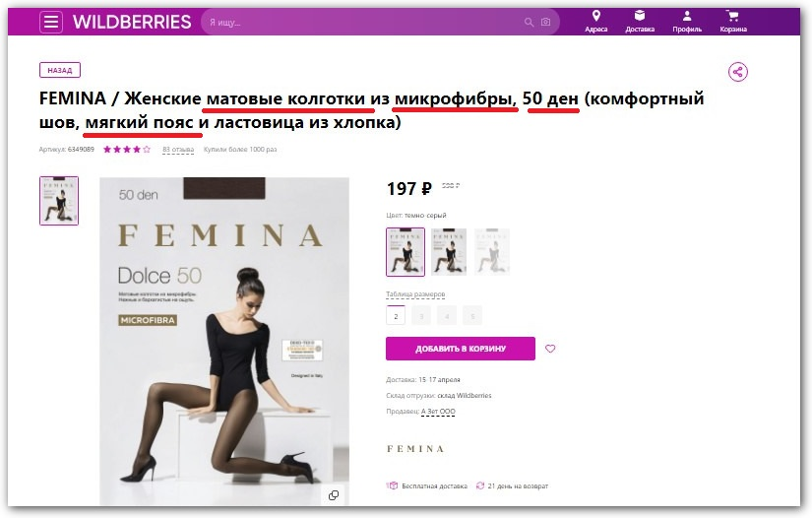Open the hamburger menu icon
This screenshot has width=812, height=518.
click(x=51, y=23)
